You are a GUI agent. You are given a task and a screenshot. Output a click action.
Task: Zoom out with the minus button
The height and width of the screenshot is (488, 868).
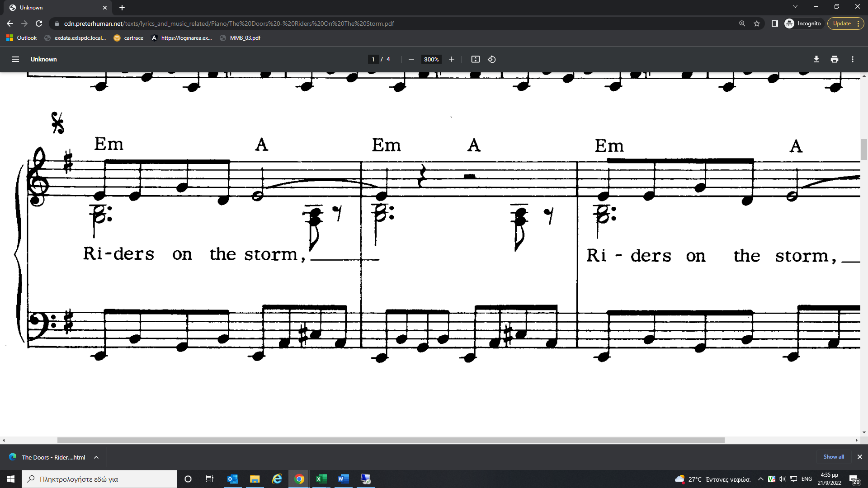point(411,59)
